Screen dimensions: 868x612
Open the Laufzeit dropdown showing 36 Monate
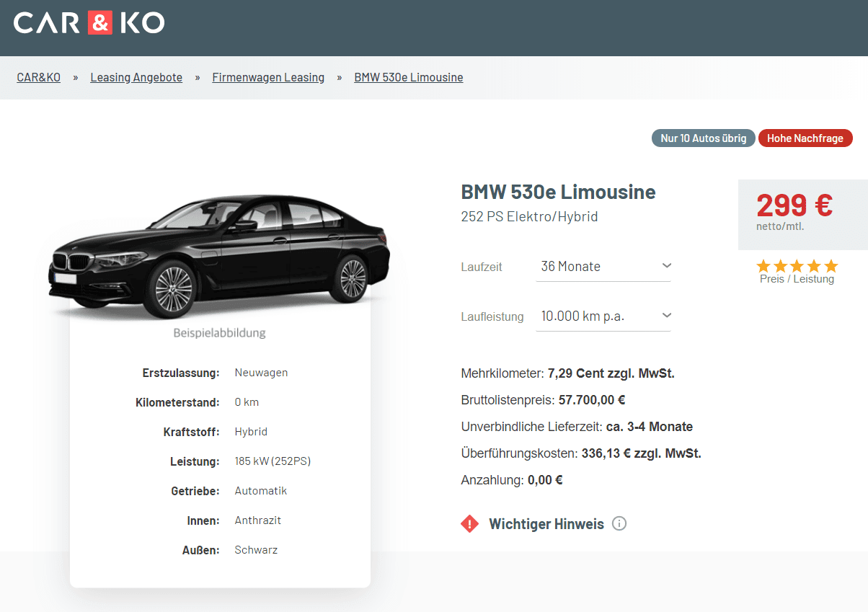coord(603,267)
